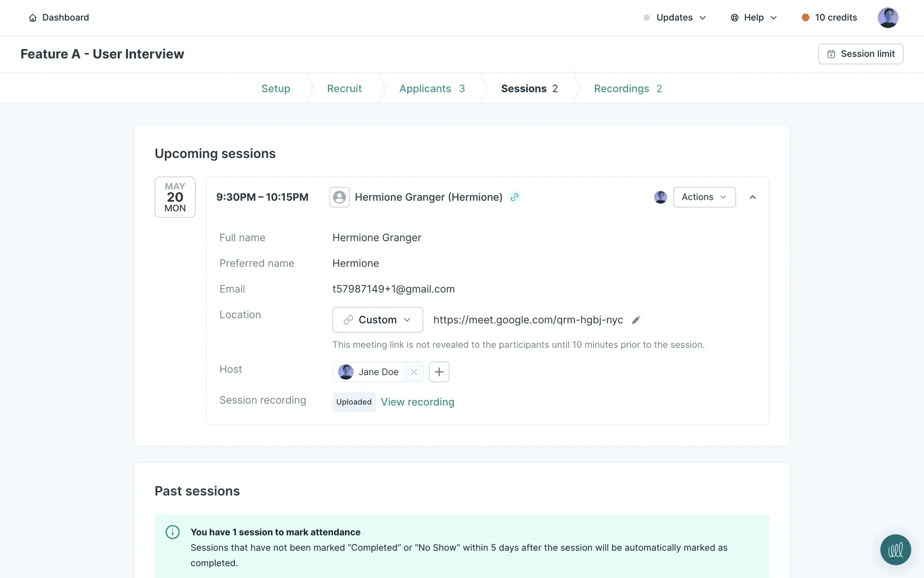Image resolution: width=924 pixels, height=578 pixels.
Task: Open the Actions dropdown
Action: pyautogui.click(x=704, y=197)
